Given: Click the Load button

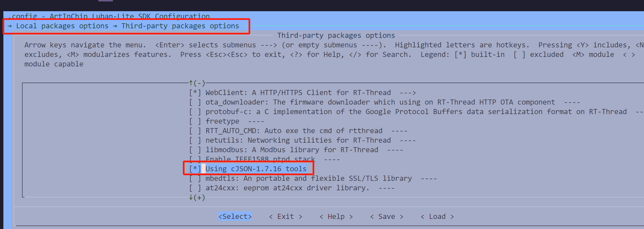Looking at the screenshot, I should click(437, 216).
